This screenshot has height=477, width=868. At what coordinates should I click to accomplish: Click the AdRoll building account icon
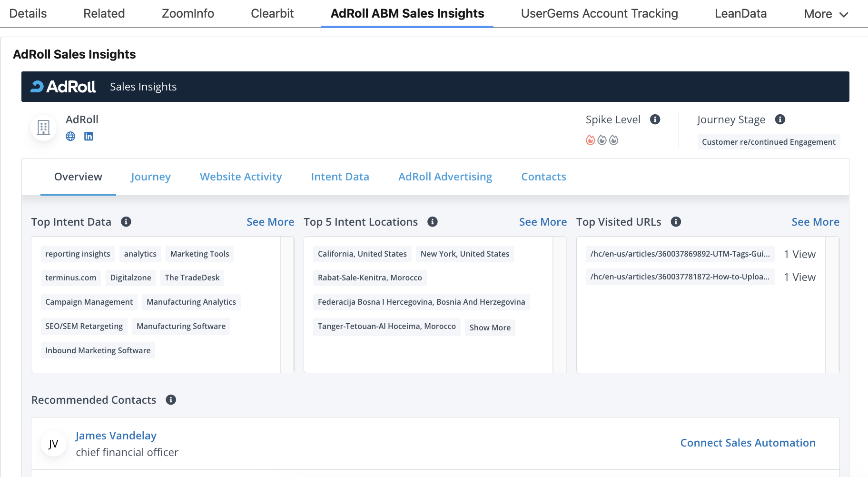[44, 128]
